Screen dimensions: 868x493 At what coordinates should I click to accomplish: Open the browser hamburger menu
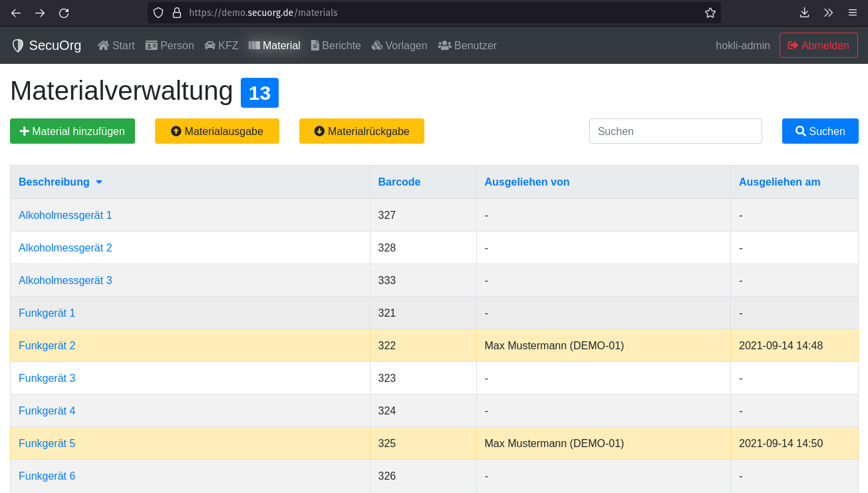pos(852,13)
